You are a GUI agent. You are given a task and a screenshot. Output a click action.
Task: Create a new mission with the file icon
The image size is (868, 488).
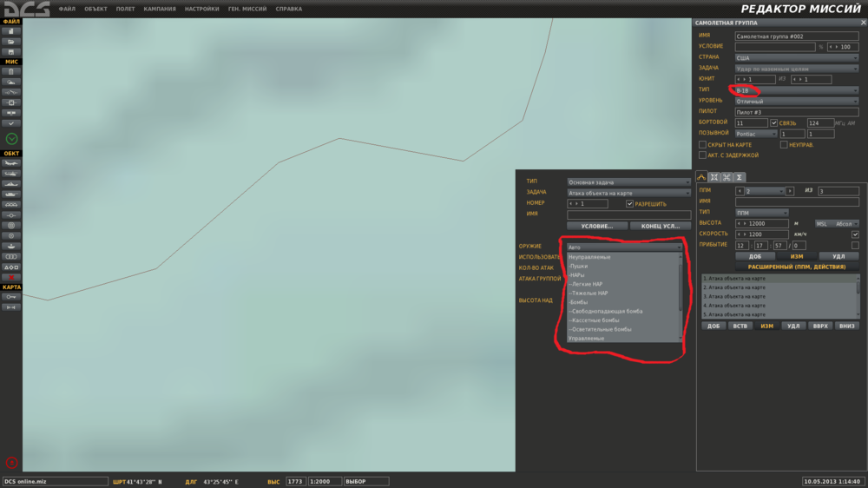[x=11, y=31]
